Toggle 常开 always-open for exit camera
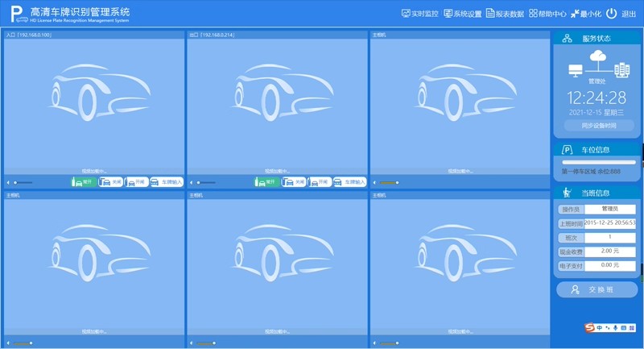 [267, 182]
